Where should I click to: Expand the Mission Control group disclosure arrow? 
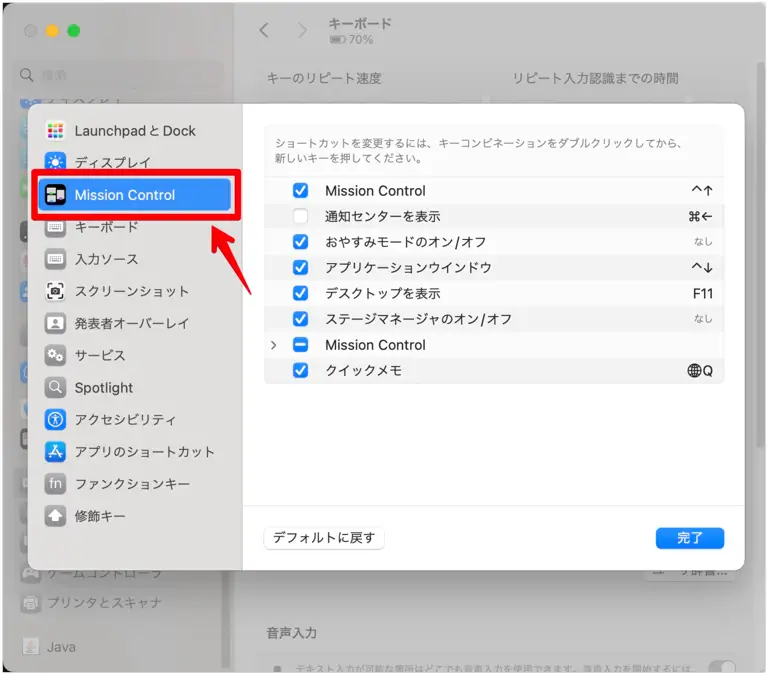pos(274,345)
